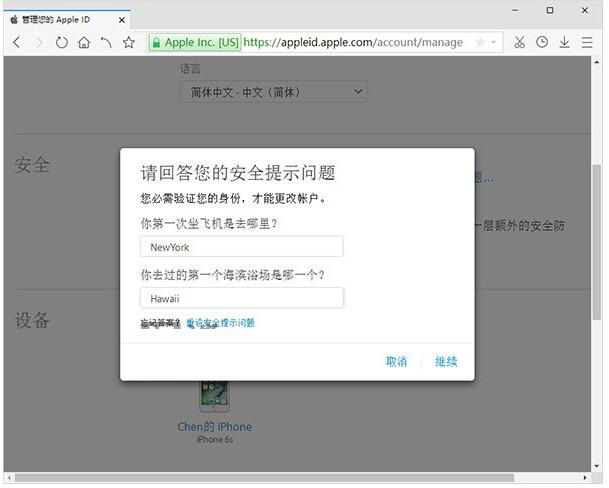
Task: Expand the 简体中文 language dropdown
Action: [x=273, y=92]
